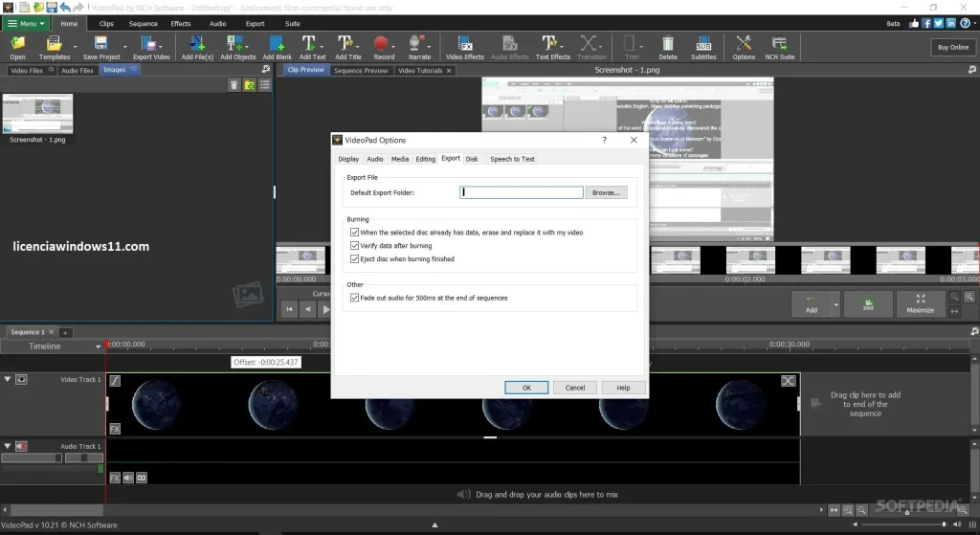Open the Menu dropdown button
The height and width of the screenshot is (535, 980).
point(26,24)
